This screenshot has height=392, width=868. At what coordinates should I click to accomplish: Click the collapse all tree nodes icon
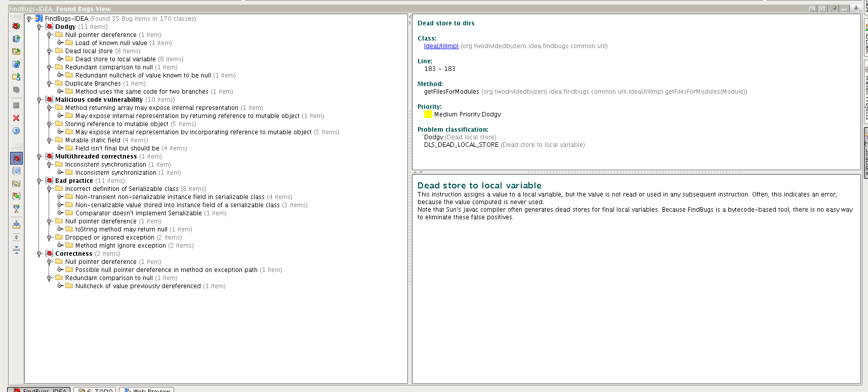pos(16,250)
